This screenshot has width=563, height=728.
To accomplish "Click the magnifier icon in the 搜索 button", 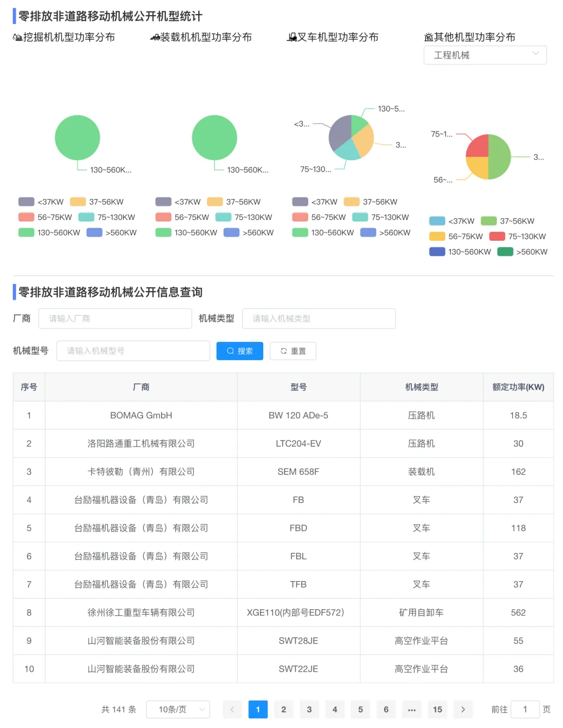I will coord(230,351).
